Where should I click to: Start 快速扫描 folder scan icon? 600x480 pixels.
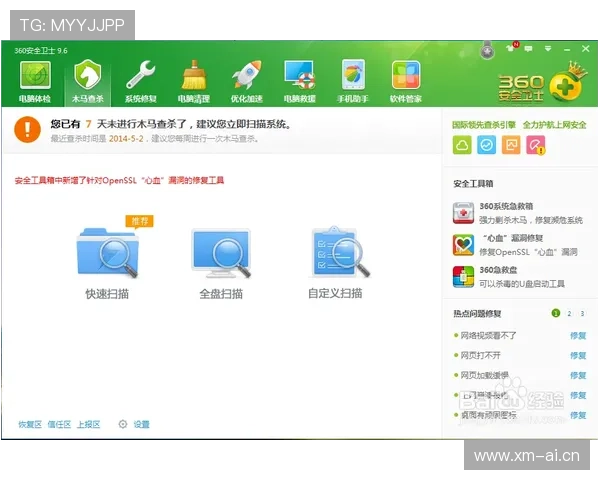tap(108, 251)
